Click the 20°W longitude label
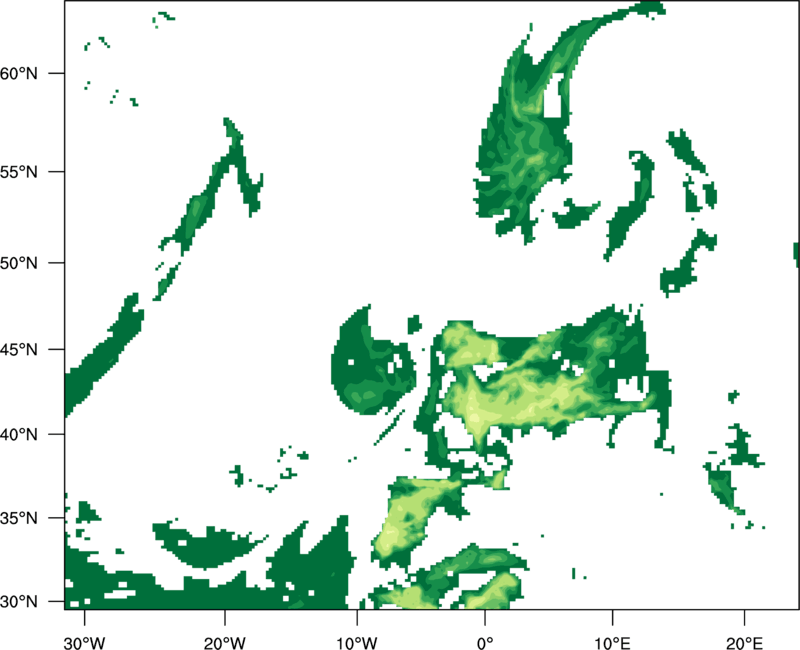The image size is (800, 650). 224,643
